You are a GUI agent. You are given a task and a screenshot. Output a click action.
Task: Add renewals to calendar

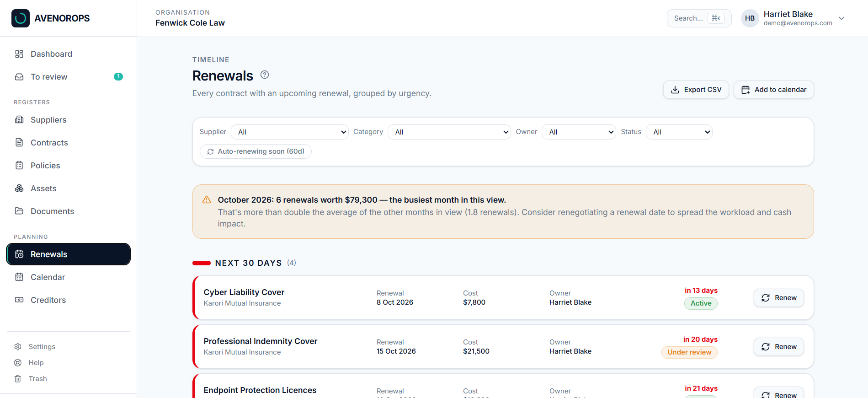tap(774, 90)
